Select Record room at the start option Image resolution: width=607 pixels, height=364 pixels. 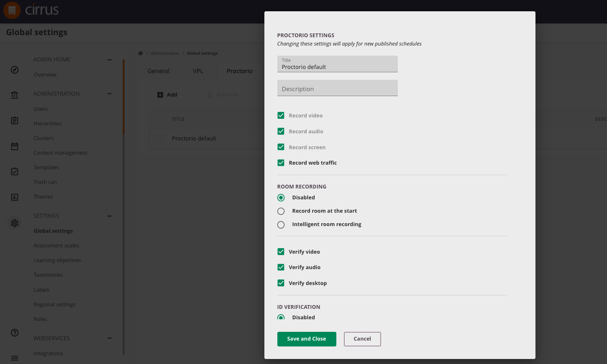[x=281, y=211]
